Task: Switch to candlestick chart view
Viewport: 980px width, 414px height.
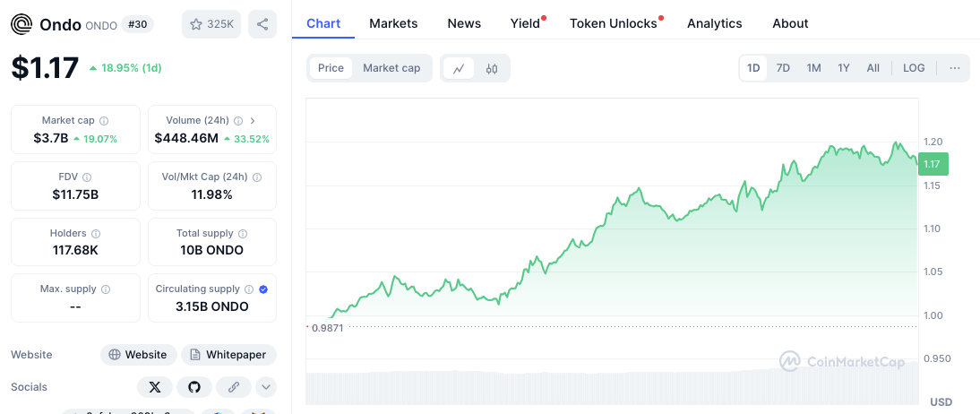Action: (492, 68)
